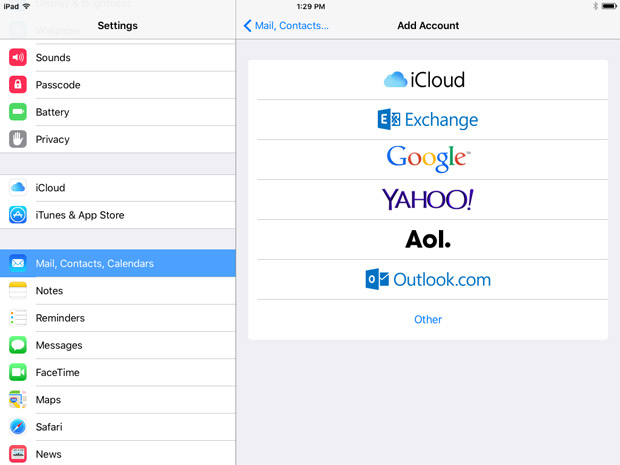Tap the Settings header title
The height and width of the screenshot is (465, 620).
click(x=117, y=26)
